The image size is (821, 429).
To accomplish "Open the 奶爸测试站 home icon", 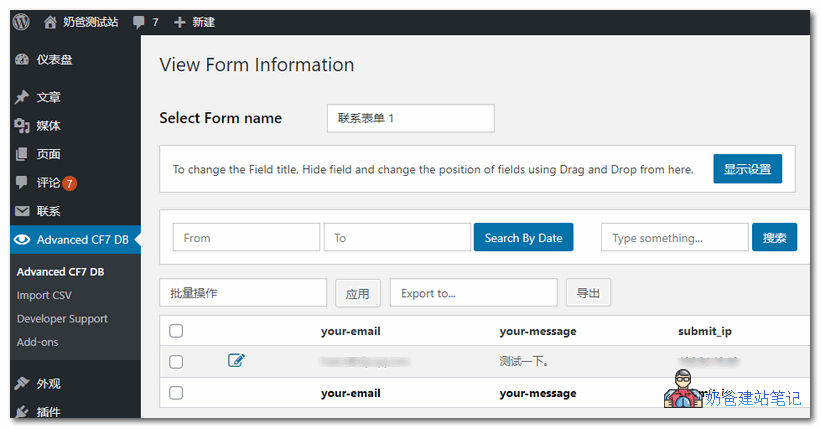I will (x=50, y=22).
